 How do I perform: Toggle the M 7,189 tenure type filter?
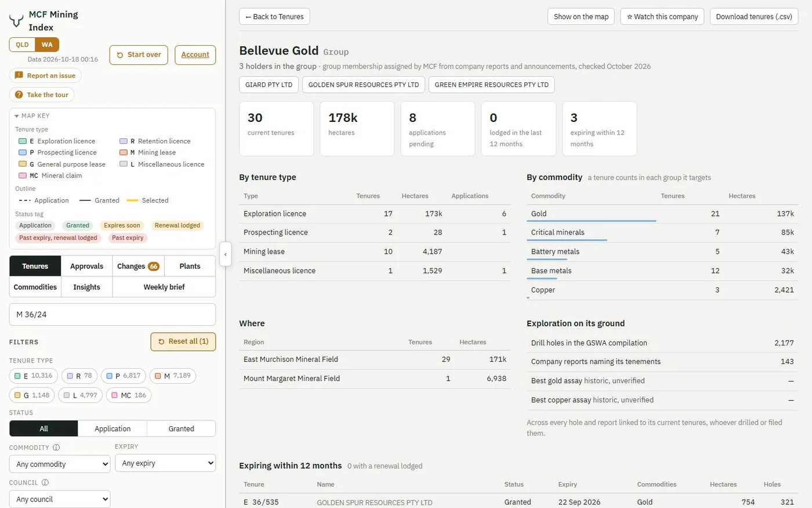pos(173,376)
